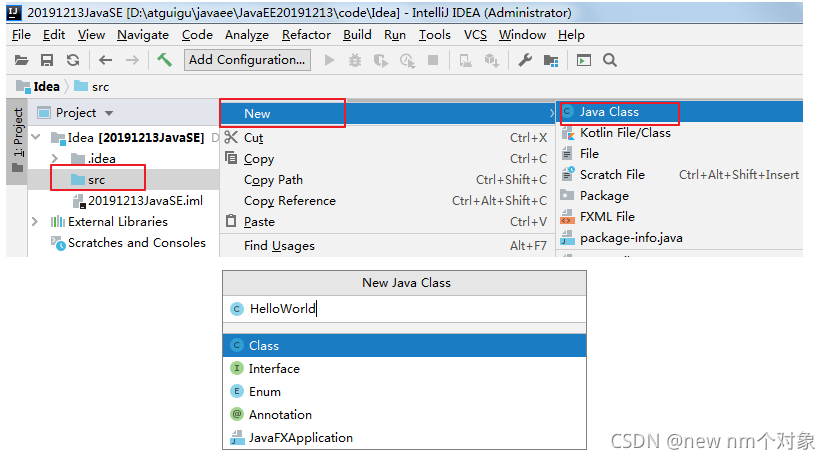Choose Copy Reference in context menu
Screen dimensions: 831x459
tap(387, 201)
